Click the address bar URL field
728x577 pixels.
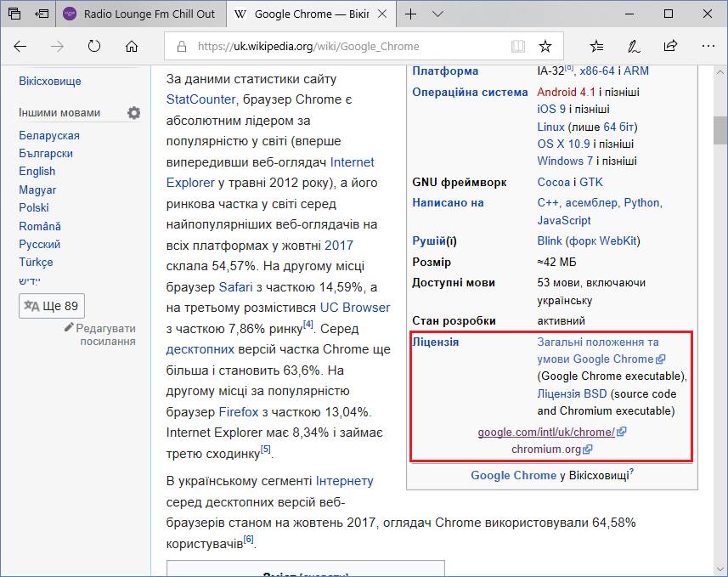pyautogui.click(x=308, y=46)
